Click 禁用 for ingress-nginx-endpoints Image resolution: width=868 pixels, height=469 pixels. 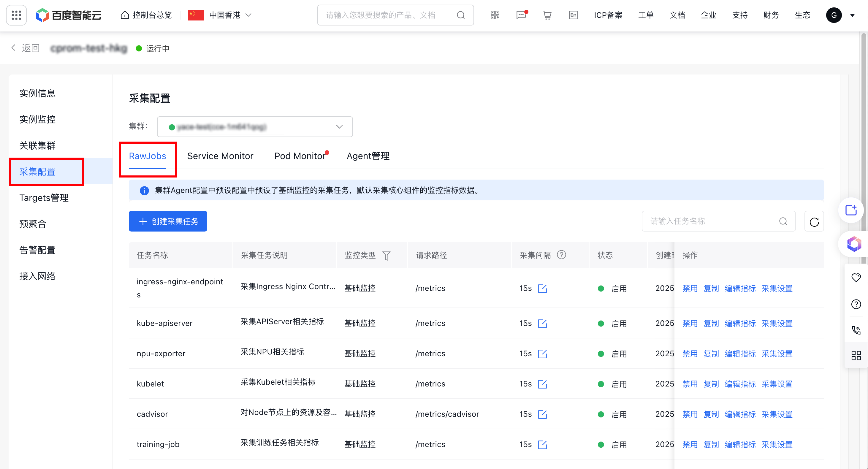690,289
